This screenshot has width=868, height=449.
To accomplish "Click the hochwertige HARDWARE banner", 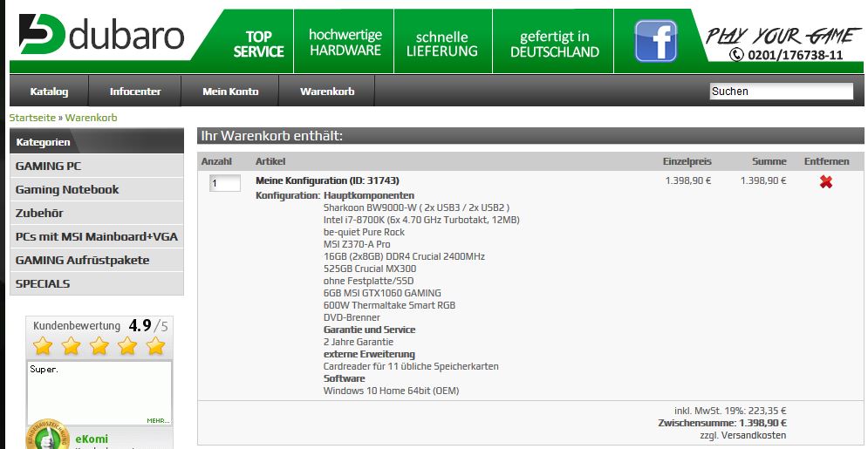I will [345, 42].
